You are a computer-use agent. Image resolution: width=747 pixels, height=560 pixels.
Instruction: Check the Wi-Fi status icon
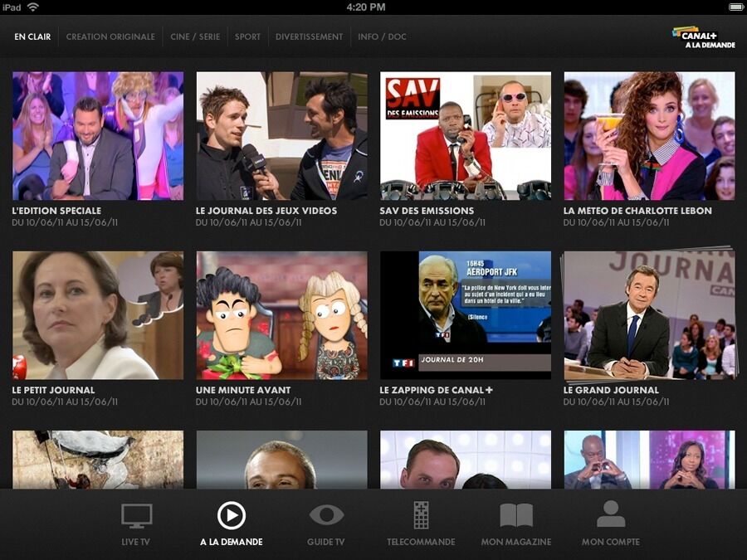pos(33,7)
